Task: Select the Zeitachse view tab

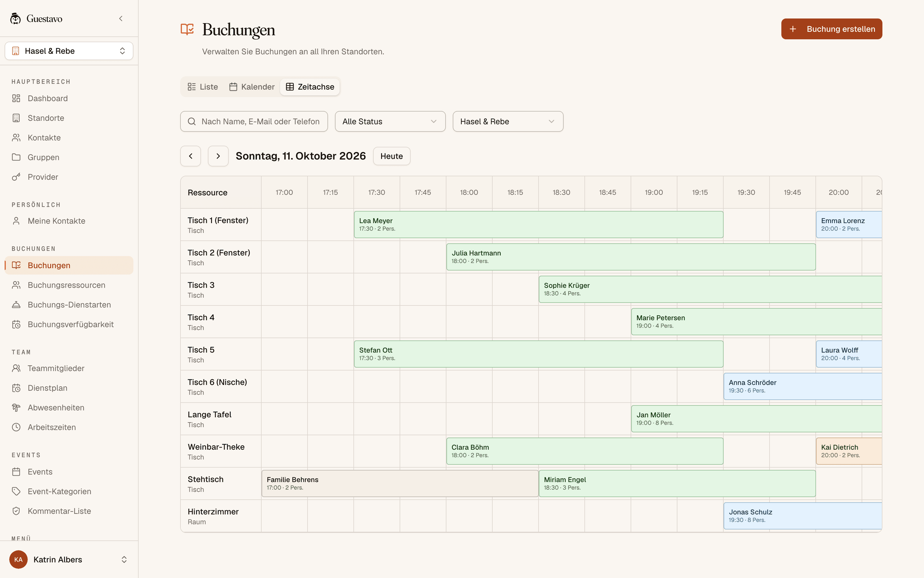Action: pyautogui.click(x=310, y=87)
